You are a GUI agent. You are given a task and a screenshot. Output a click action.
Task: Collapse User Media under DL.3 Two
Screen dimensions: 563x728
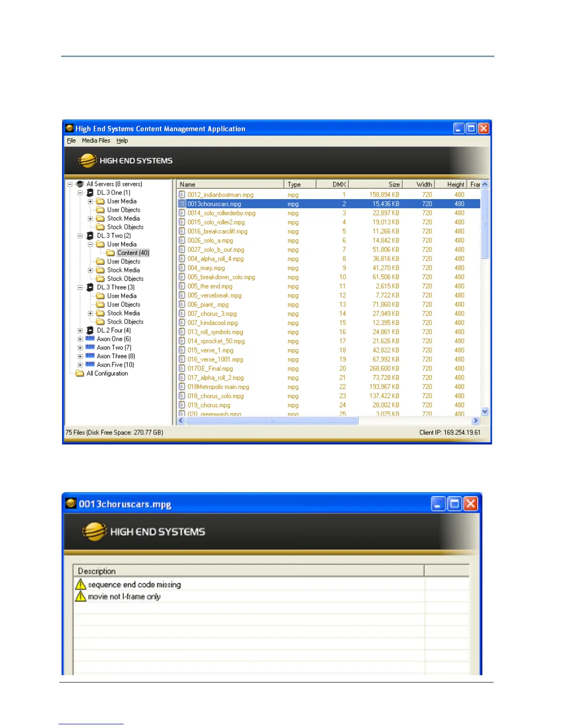(90, 245)
